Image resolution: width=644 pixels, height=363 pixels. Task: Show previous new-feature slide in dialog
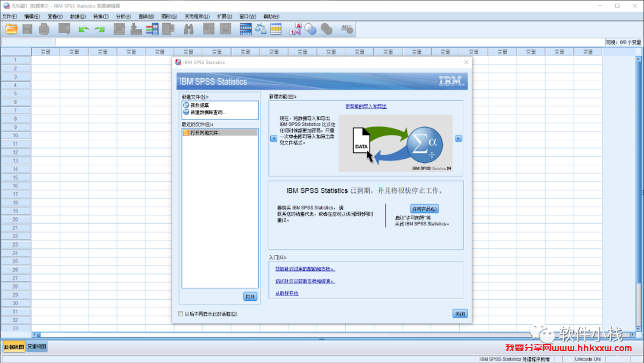[274, 139]
